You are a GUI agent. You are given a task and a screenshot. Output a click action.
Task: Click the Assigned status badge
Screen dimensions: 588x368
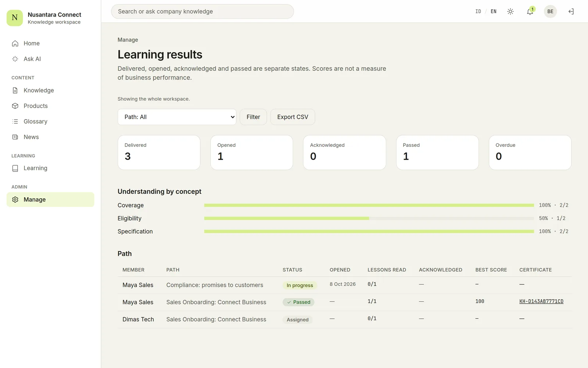point(298,320)
